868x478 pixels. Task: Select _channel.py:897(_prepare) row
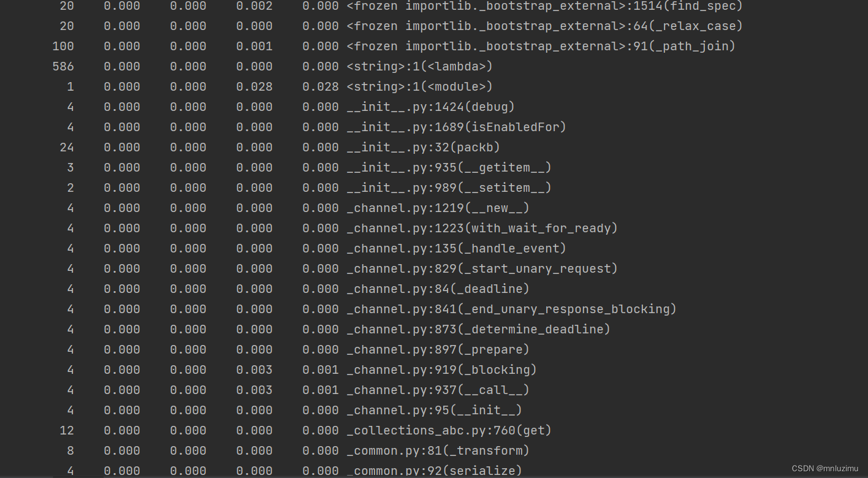point(438,350)
